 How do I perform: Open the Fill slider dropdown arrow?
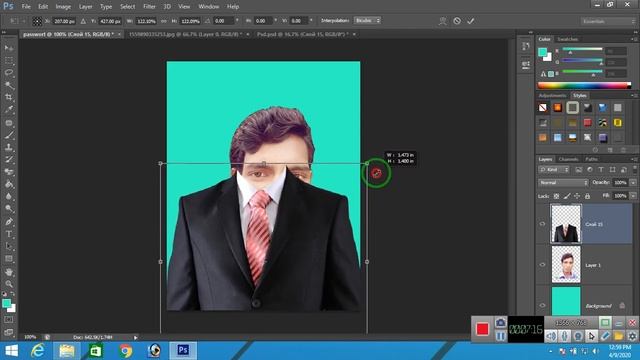click(633, 196)
